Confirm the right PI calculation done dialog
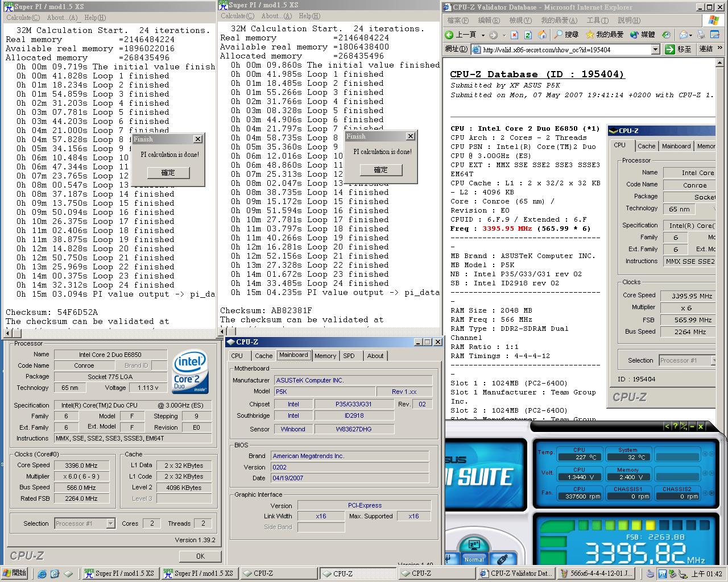Screen dimensions: 728x582 (x=380, y=170)
